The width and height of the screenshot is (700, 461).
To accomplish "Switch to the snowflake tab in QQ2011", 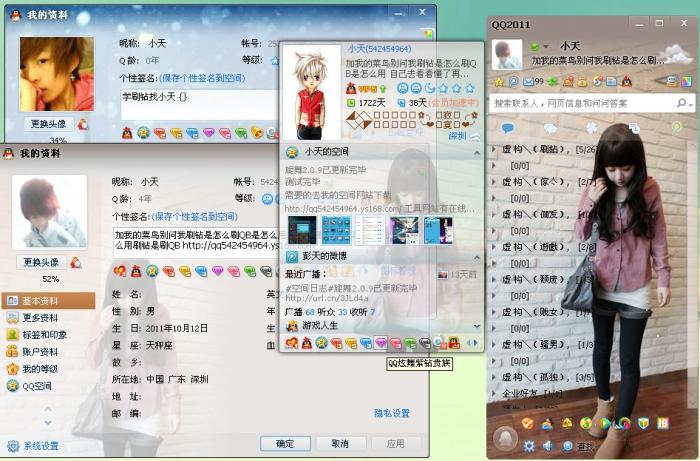I will point(592,129).
